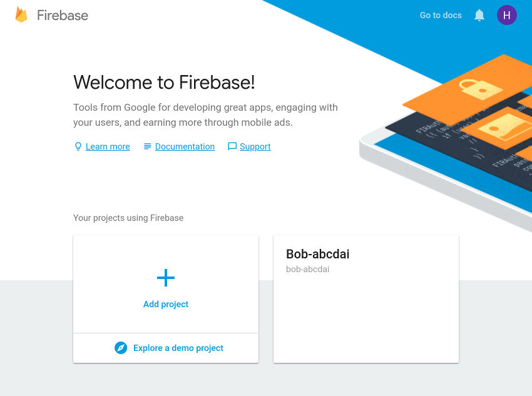This screenshot has width=532, height=396.
Task: Click the compass icon for demo project
Action: [121, 348]
